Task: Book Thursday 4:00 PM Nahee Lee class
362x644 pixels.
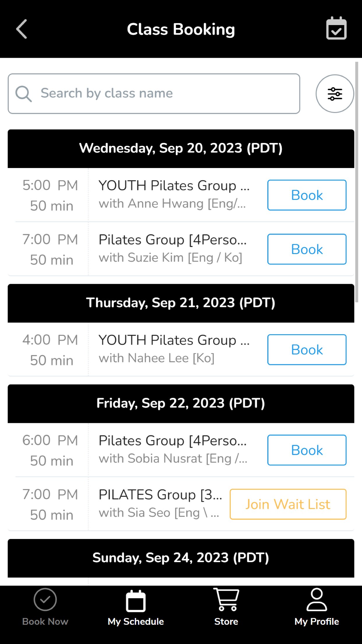Action: [x=307, y=349]
